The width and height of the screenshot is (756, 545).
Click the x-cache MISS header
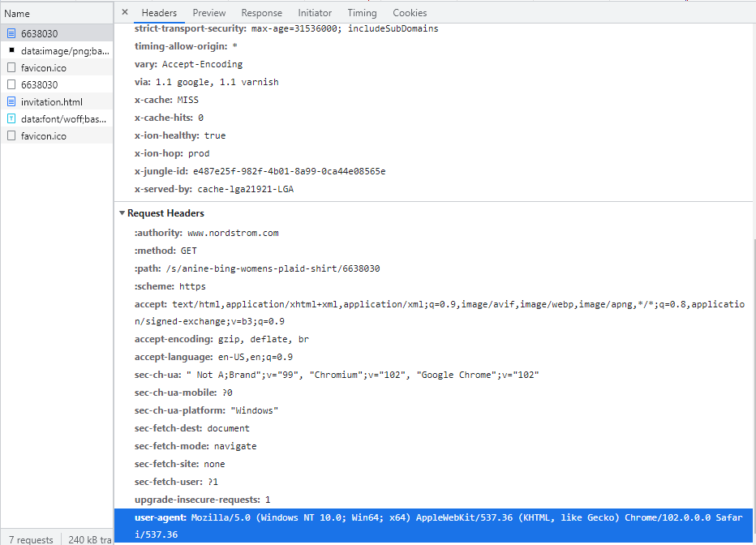[x=166, y=100]
